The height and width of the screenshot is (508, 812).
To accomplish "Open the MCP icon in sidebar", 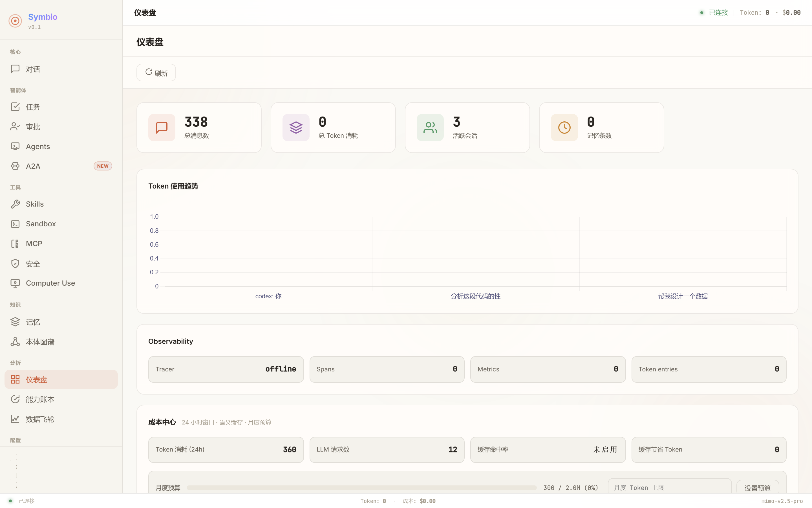I will point(15,244).
